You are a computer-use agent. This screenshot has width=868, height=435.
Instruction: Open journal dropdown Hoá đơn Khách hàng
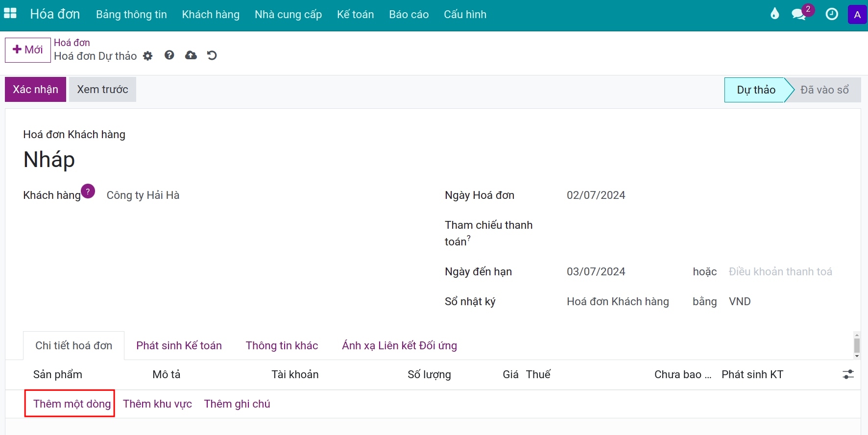coord(618,302)
